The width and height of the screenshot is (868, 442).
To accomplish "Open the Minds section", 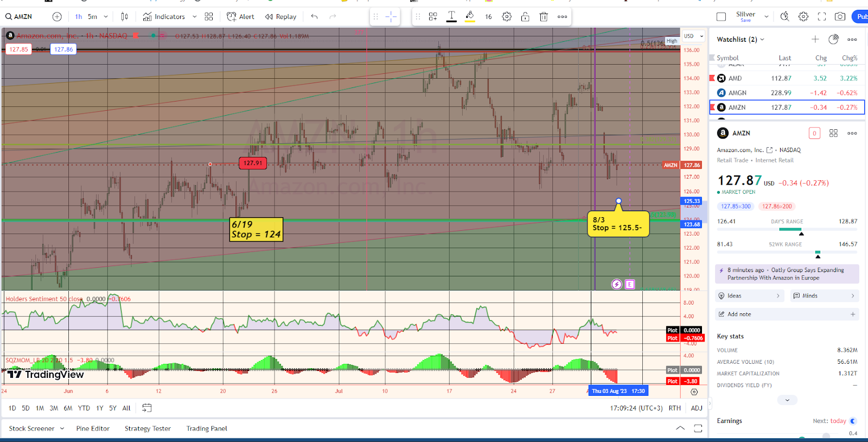I will point(824,296).
